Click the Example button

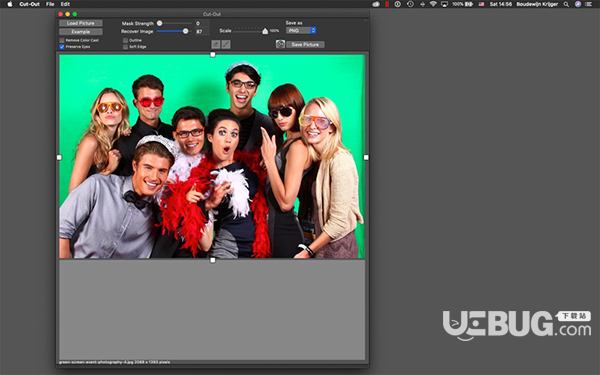(81, 32)
